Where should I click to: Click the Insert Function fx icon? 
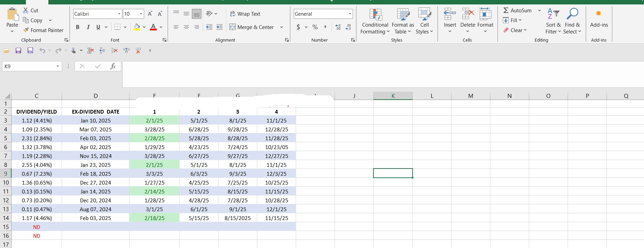(x=113, y=66)
